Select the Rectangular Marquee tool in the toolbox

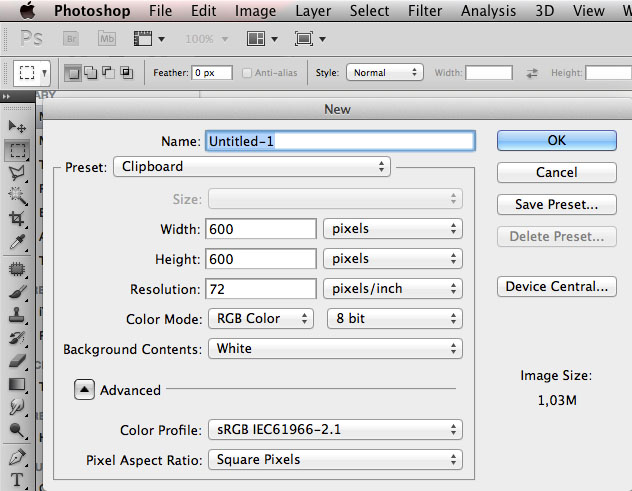(17, 150)
